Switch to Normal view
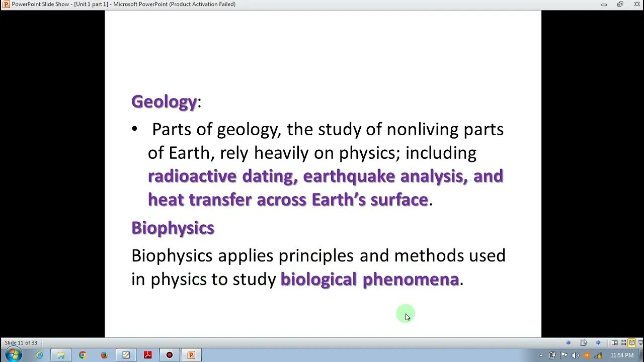644x362 pixels. coord(614,343)
